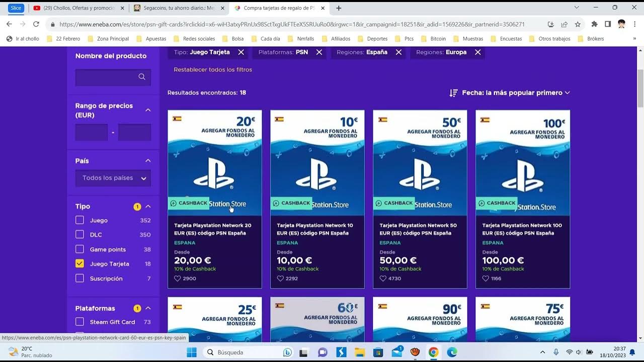The image size is (644, 362).
Task: Open Tarjeta Playstation Network 100 EUR title
Action: coord(522,229)
